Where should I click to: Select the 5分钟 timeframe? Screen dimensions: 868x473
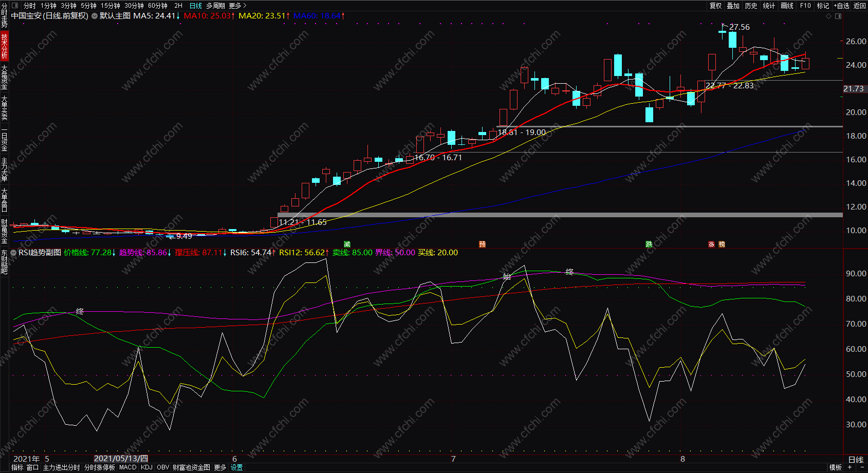[88, 6]
